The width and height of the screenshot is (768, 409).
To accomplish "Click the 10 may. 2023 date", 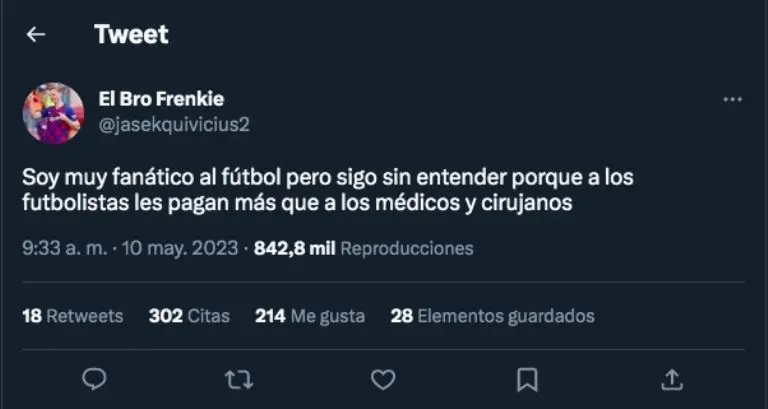I will pos(180,248).
